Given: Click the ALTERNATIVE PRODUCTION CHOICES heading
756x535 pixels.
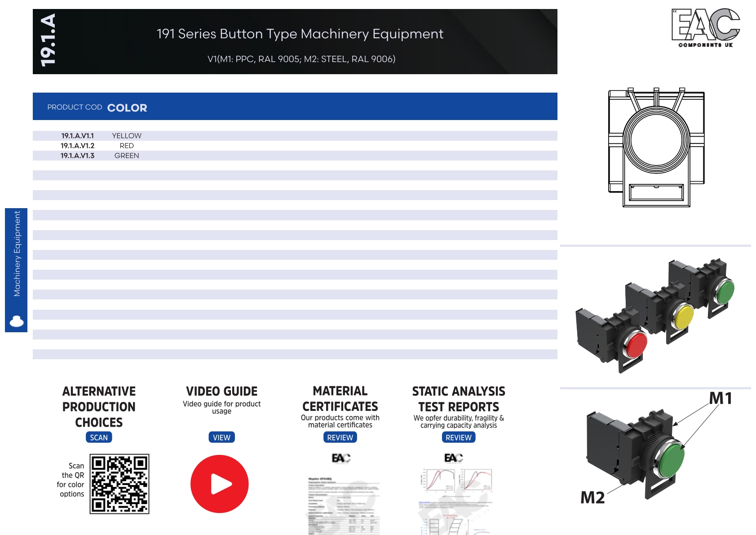Looking at the screenshot, I should coord(99,406).
